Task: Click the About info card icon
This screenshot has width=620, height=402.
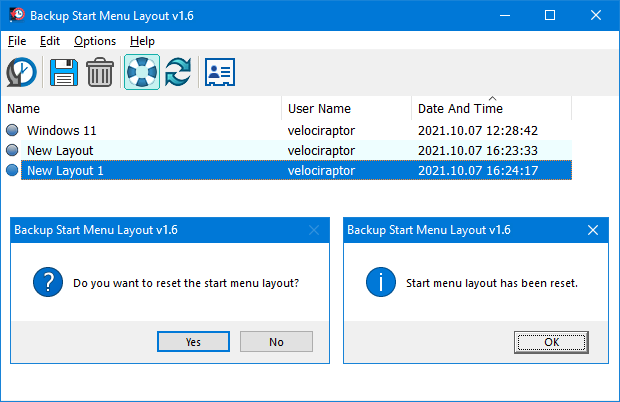Action: click(220, 72)
